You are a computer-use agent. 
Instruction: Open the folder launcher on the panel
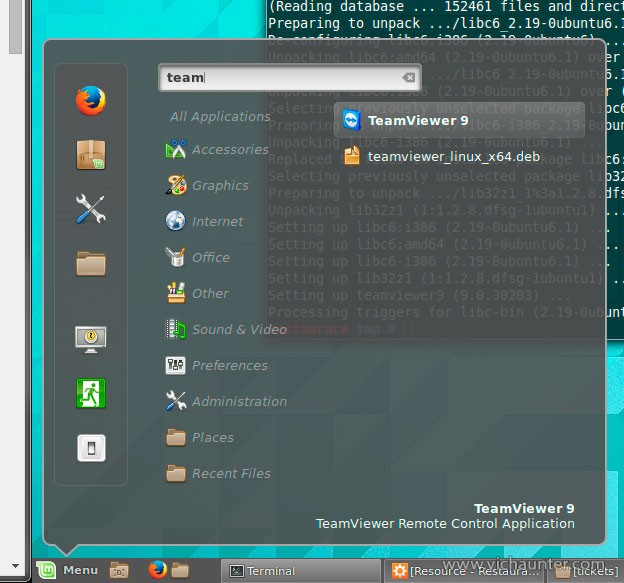click(180, 570)
